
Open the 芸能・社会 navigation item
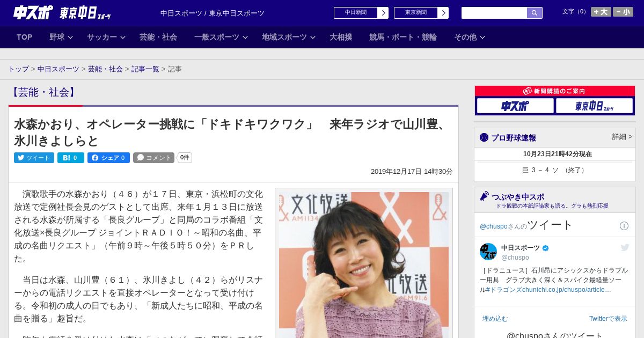coord(158,37)
